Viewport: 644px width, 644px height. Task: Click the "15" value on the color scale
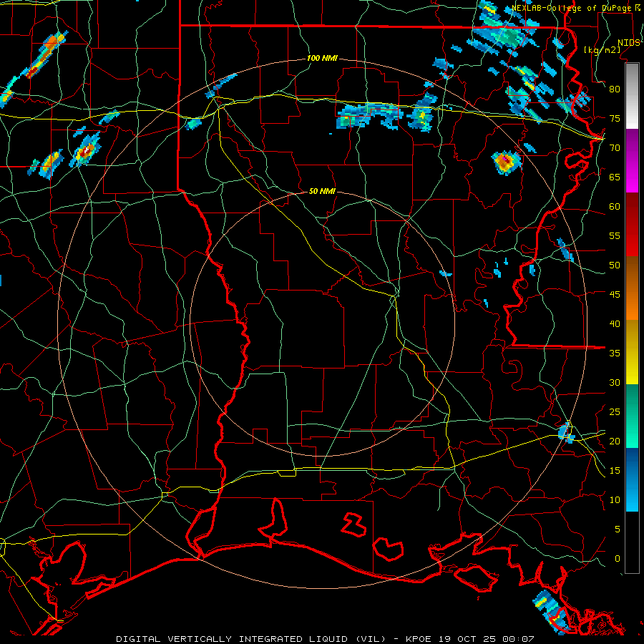[x=615, y=471]
